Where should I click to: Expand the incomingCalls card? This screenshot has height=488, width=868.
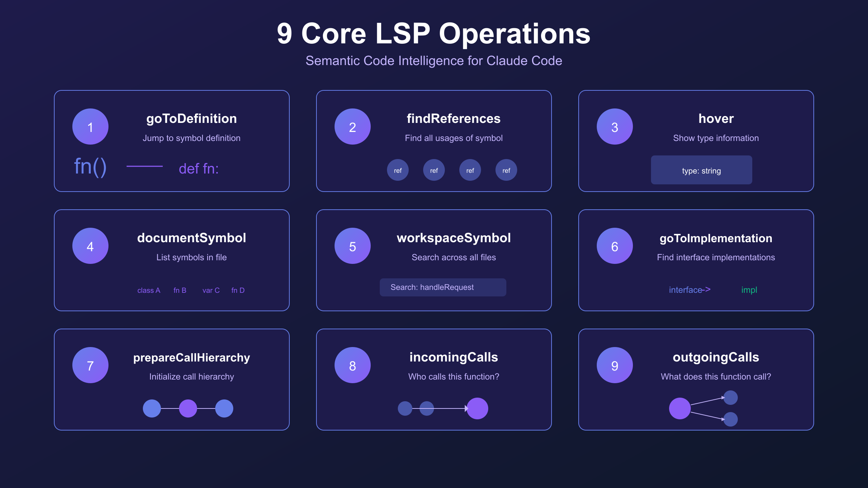pos(434,379)
